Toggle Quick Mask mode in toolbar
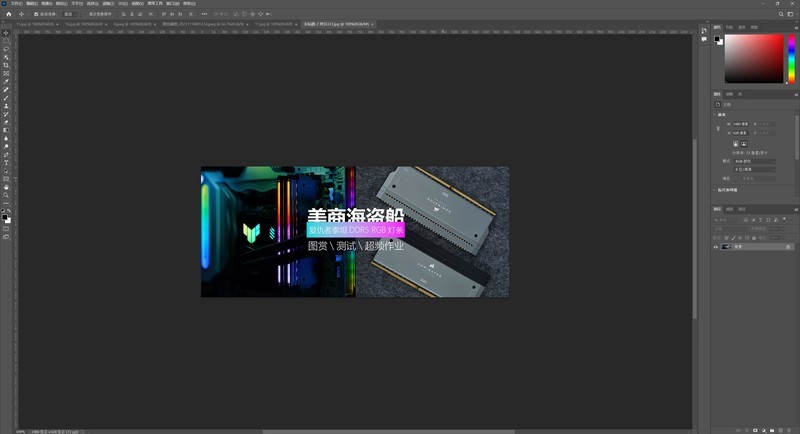Viewport: 800px width, 434px height. [x=6, y=228]
